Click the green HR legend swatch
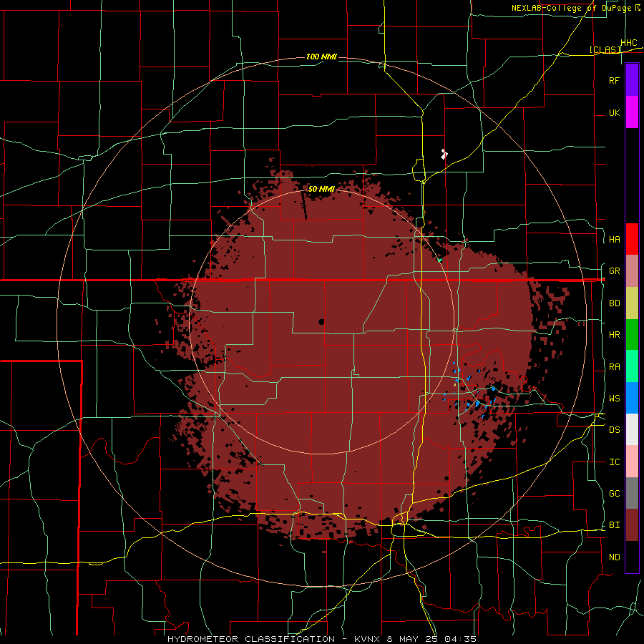 point(632,334)
